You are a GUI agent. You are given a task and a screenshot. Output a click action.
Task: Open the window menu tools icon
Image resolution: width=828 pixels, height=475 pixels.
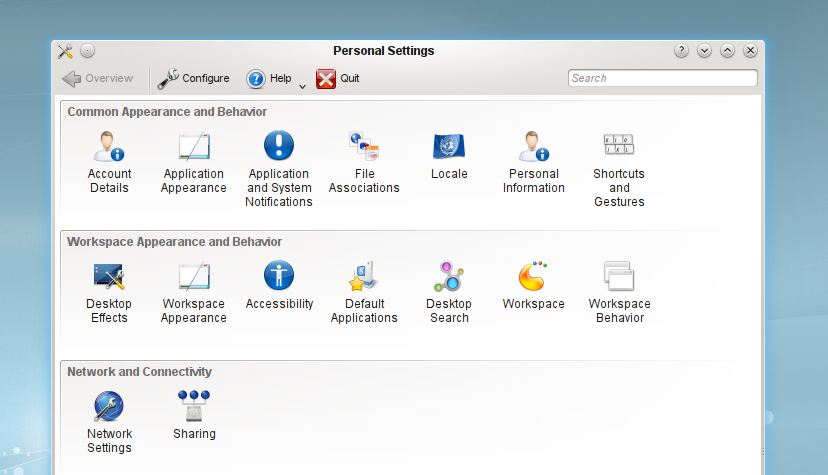point(65,51)
